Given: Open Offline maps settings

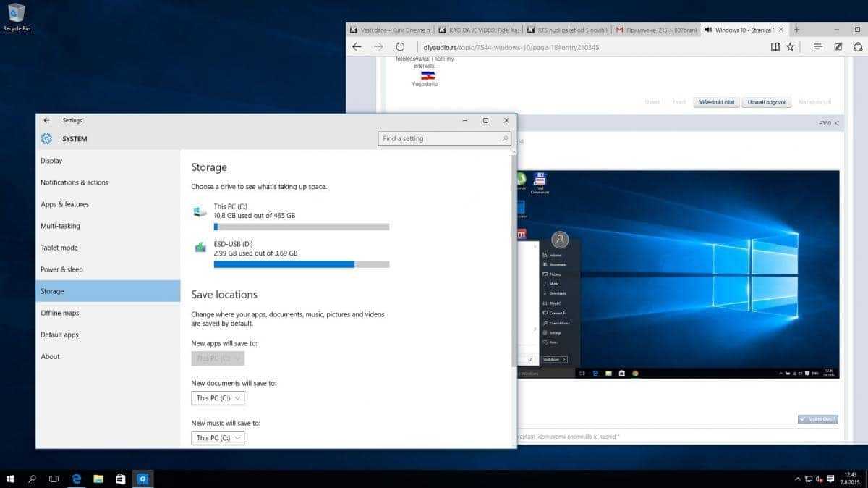Looking at the screenshot, I should [108, 313].
